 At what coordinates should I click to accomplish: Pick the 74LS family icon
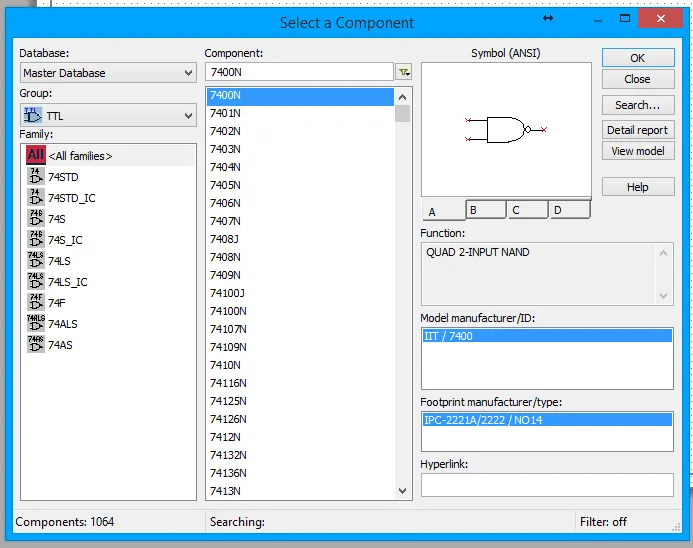tap(36, 261)
